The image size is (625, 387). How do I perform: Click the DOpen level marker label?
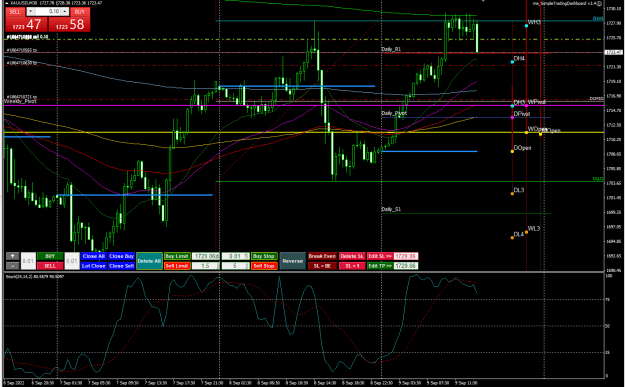pyautogui.click(x=522, y=148)
